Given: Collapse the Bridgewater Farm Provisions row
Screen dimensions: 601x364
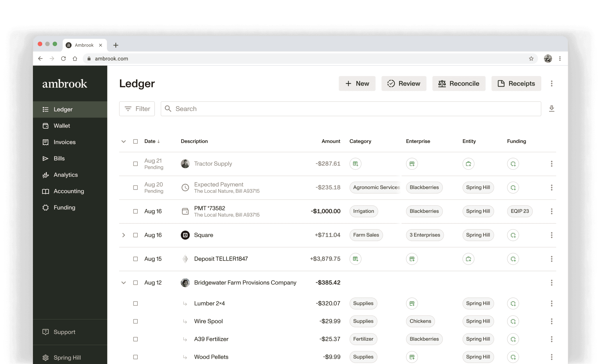Looking at the screenshot, I should tap(123, 283).
